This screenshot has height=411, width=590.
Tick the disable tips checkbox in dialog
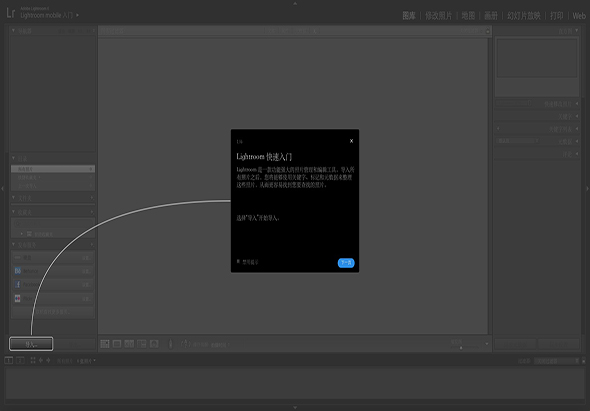(x=238, y=261)
